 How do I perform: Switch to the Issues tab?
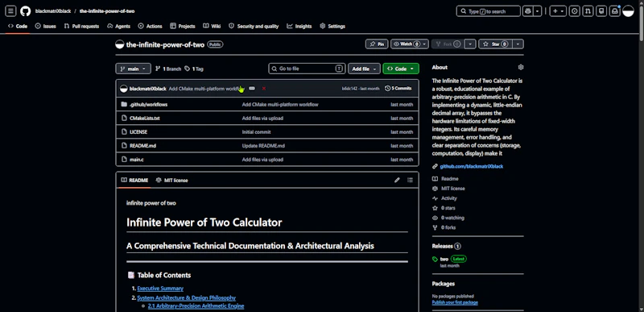tap(46, 26)
